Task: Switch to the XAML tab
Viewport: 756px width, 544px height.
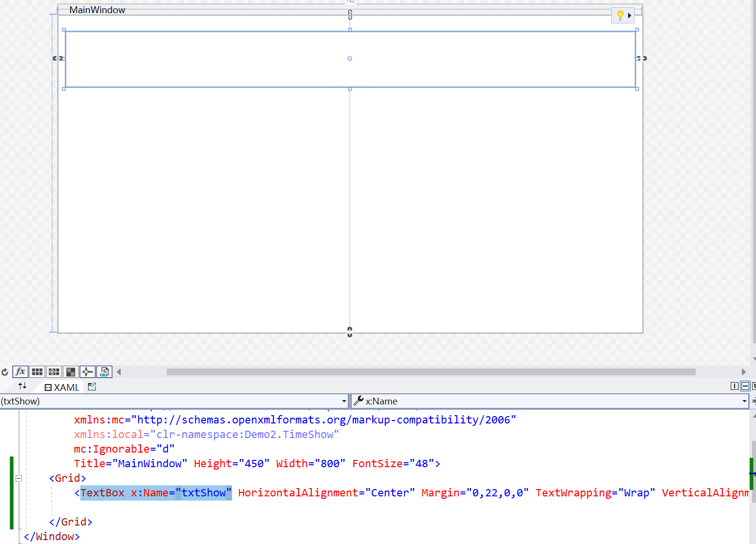Action: click(x=62, y=387)
